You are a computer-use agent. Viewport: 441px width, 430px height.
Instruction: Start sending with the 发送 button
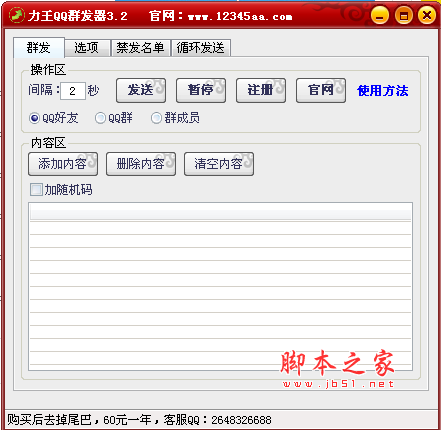point(141,90)
